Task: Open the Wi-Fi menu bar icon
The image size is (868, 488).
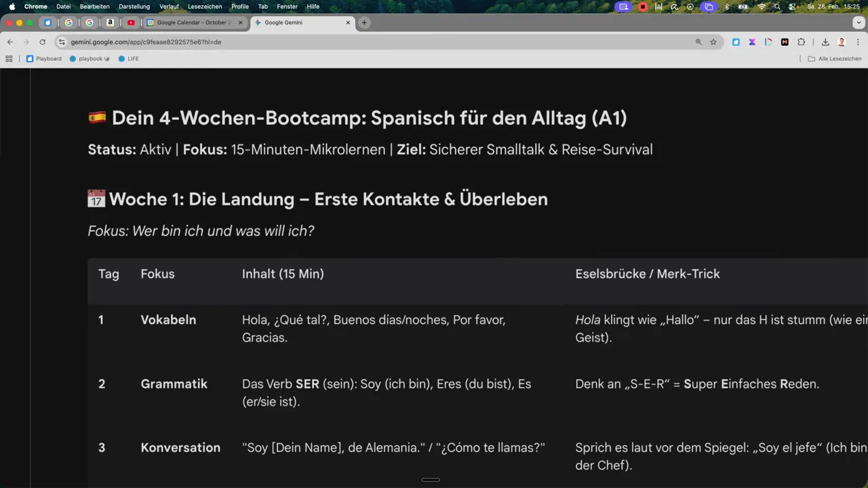Action: coord(761,6)
